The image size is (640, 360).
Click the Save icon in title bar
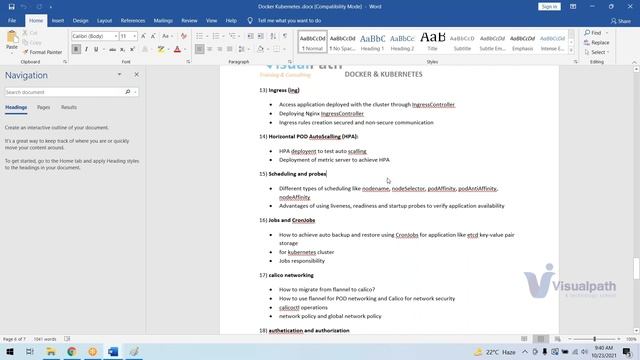pos(11,7)
